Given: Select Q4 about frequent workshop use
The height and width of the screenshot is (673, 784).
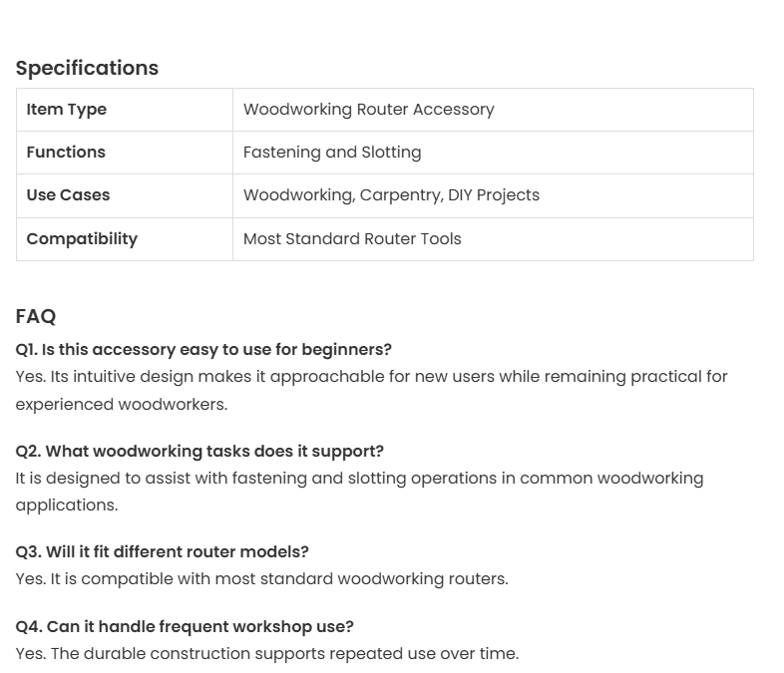Looking at the screenshot, I should [185, 627].
